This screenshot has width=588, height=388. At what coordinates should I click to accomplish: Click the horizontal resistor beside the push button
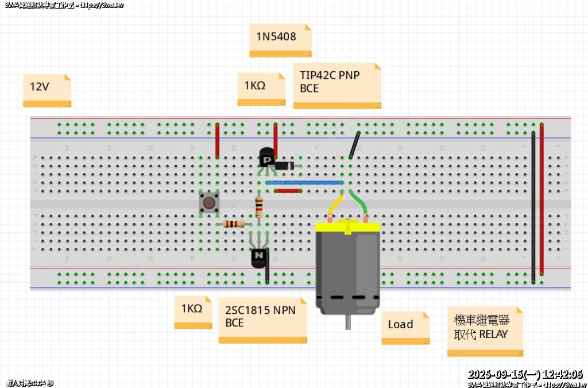pos(234,224)
